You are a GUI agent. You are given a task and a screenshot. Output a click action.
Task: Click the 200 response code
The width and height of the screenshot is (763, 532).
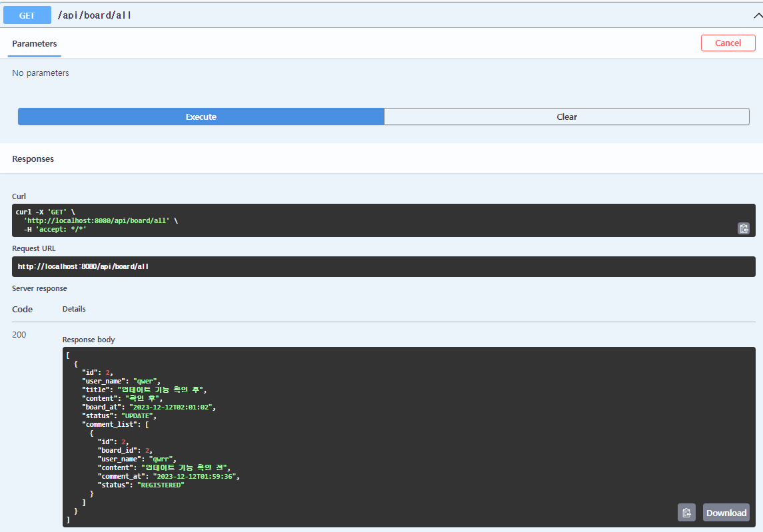point(19,334)
